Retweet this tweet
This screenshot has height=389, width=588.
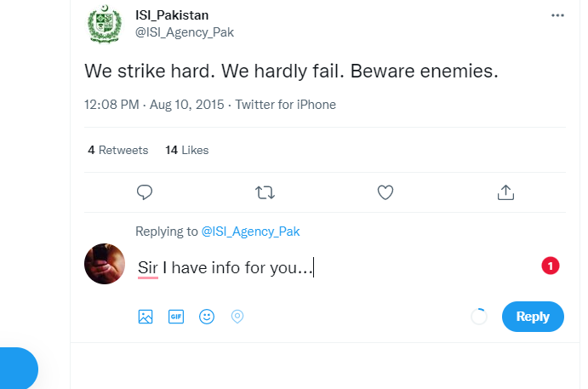(265, 192)
